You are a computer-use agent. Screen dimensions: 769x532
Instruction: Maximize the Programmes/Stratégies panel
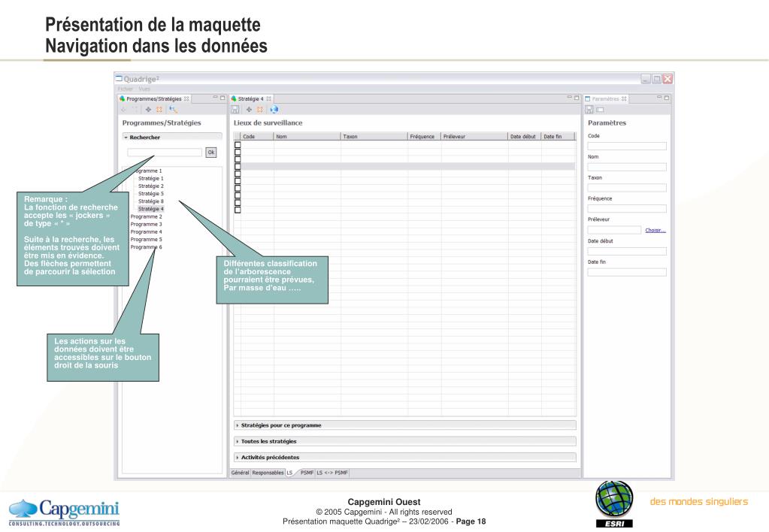(223, 98)
